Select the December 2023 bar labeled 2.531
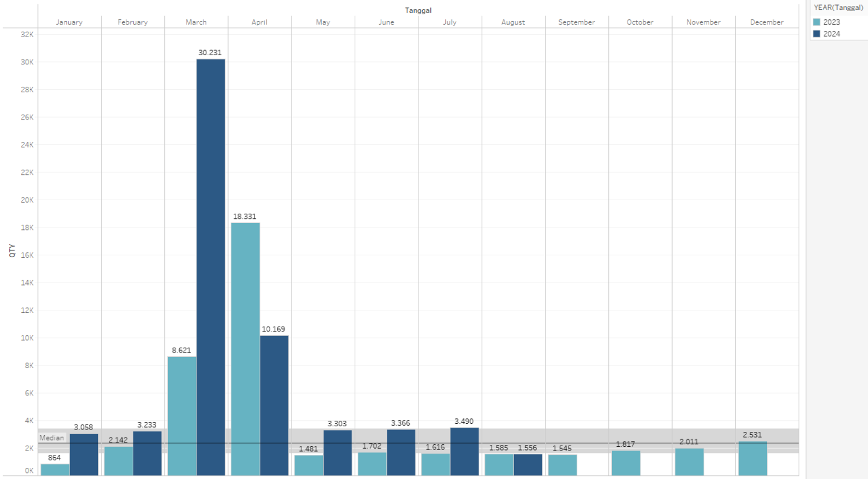This screenshot has width=868, height=479. pos(753,459)
